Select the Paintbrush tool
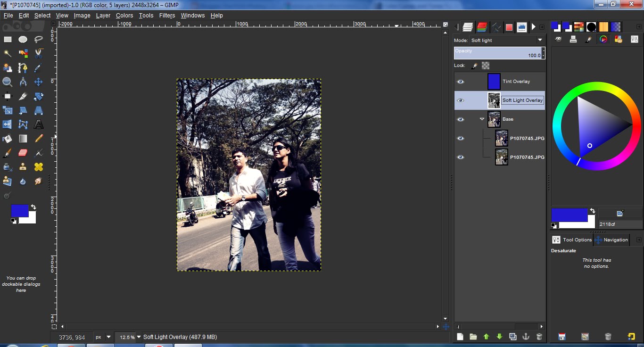 click(8, 152)
